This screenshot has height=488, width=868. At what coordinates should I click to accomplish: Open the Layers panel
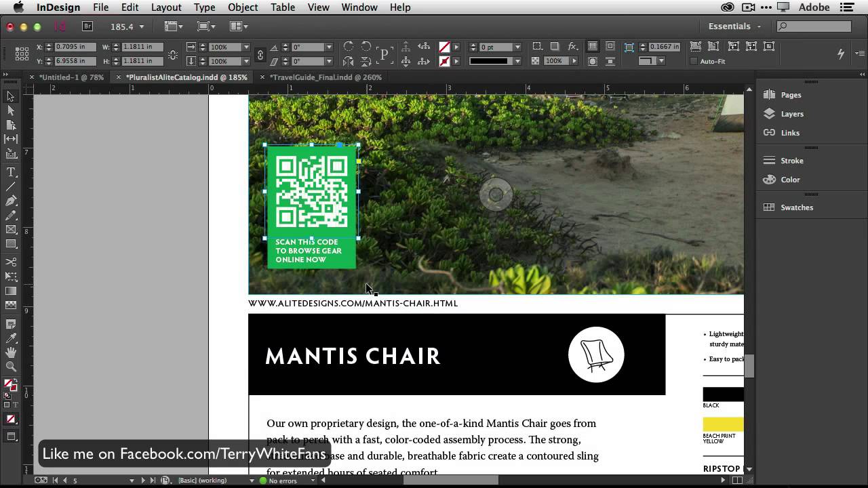tap(792, 114)
